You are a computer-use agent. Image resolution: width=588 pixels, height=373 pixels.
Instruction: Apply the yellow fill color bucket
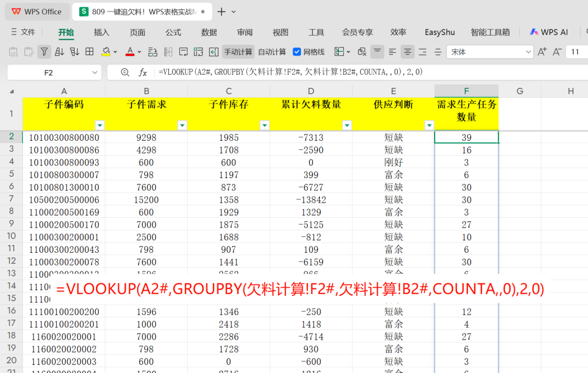[x=106, y=52]
